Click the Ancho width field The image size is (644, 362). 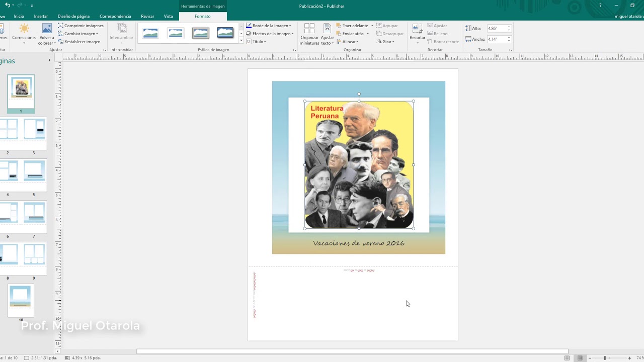click(496, 39)
